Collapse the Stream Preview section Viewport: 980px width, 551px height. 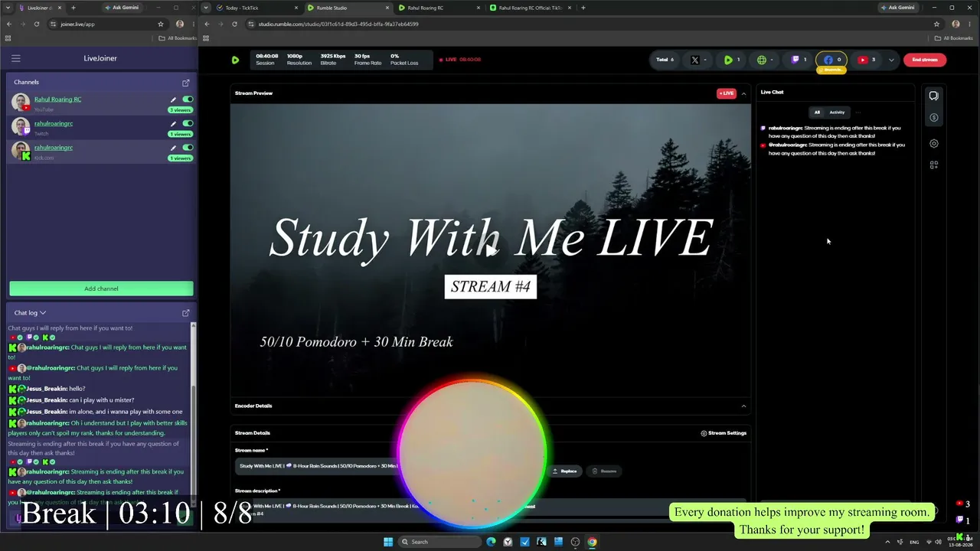coord(743,93)
